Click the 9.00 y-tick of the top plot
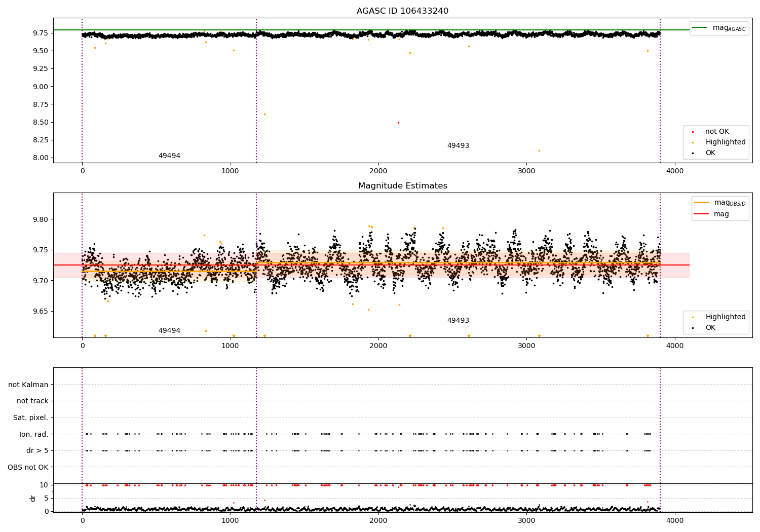760x532 pixels. point(41,87)
